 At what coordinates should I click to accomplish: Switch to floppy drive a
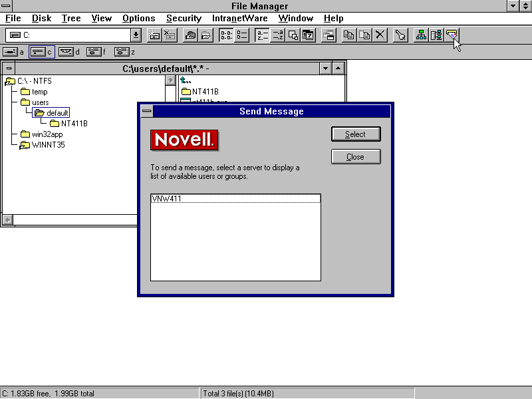[13, 52]
